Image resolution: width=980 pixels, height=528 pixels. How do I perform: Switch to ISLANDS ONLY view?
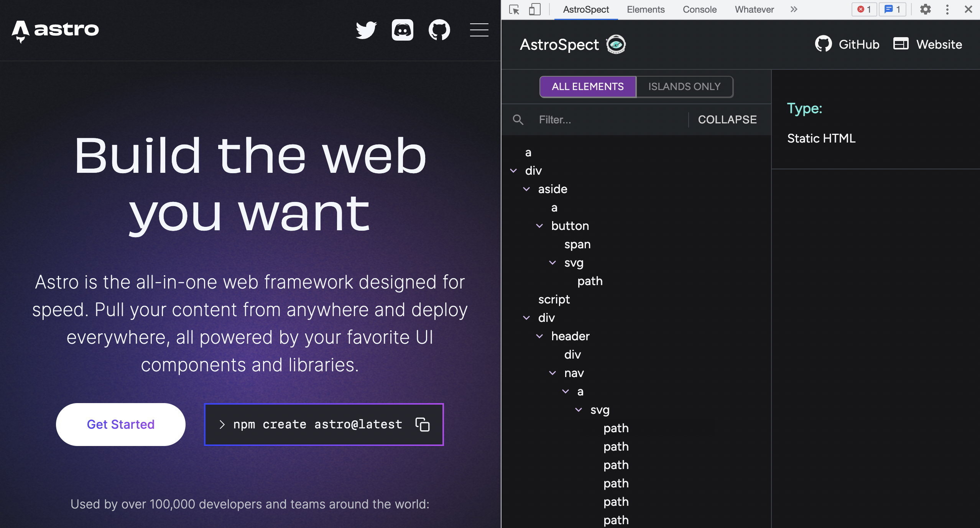click(x=684, y=87)
